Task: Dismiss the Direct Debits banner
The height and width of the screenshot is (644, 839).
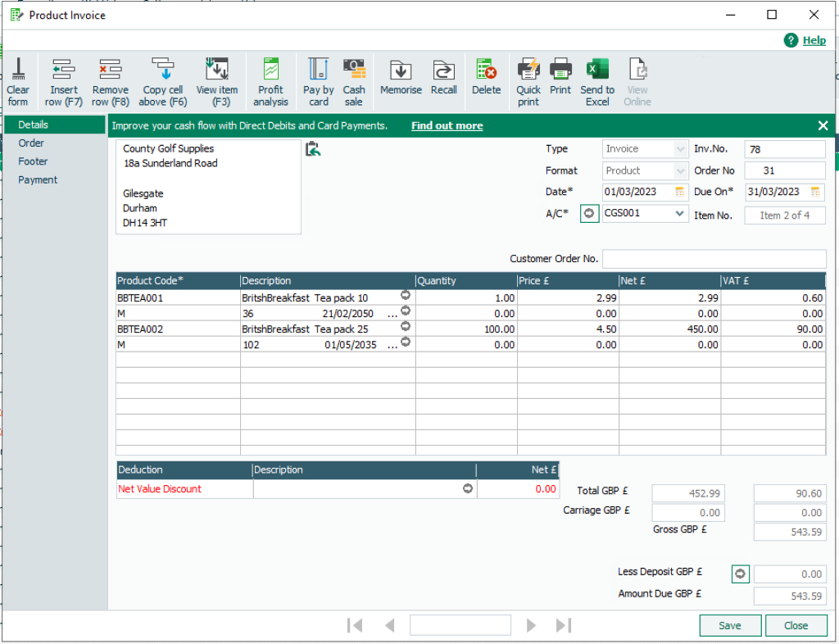Action: 823,125
